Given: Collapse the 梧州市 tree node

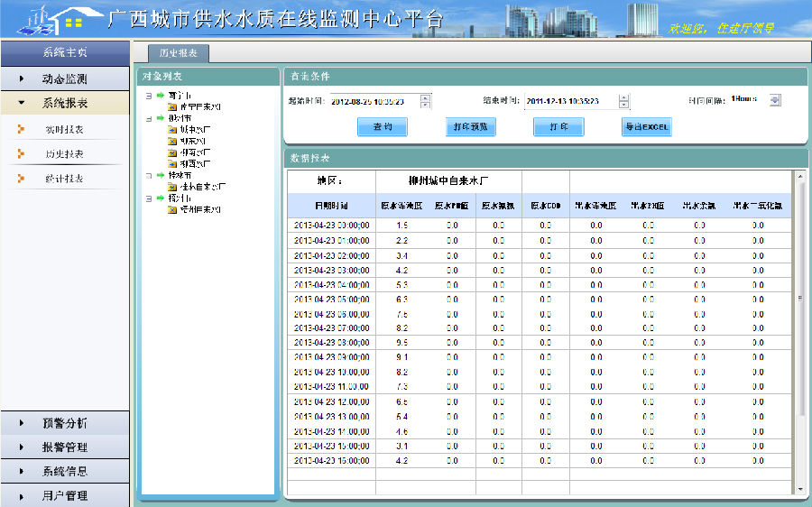Looking at the screenshot, I should tap(149, 198).
